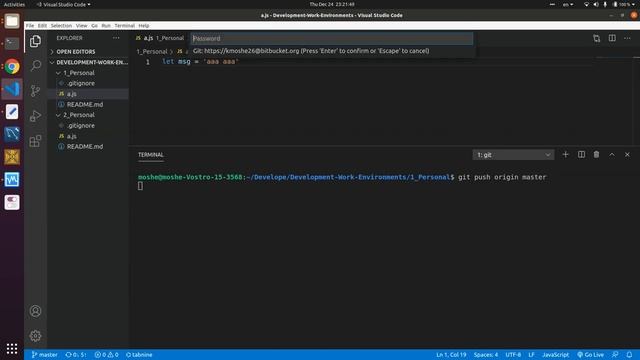Open the Terminal menu

(x=124, y=25)
